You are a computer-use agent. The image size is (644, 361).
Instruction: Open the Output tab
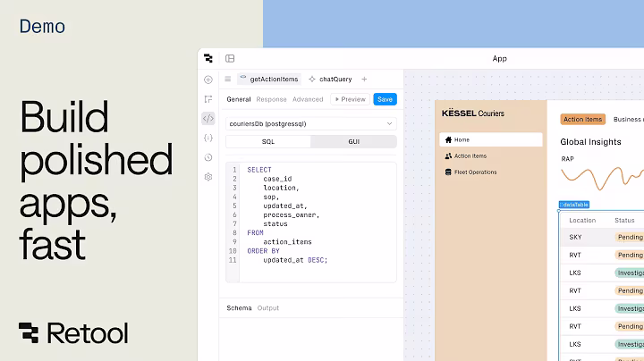(x=268, y=308)
